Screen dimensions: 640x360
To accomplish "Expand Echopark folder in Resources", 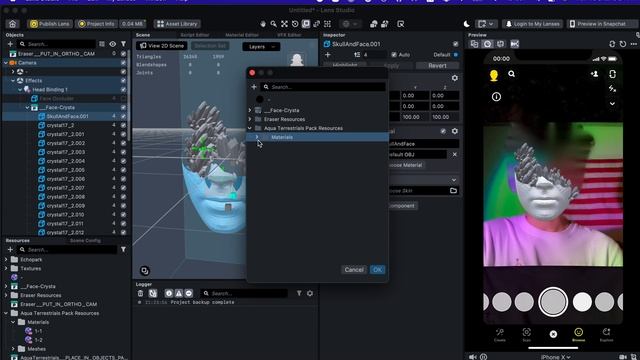I will pyautogui.click(x=6, y=260).
